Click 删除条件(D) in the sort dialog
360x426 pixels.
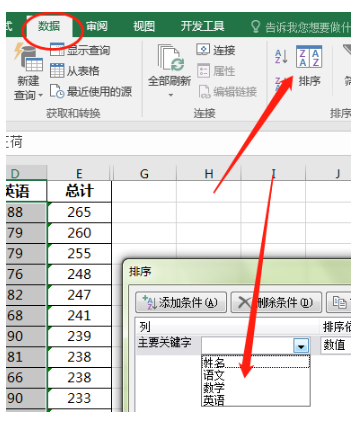point(276,302)
